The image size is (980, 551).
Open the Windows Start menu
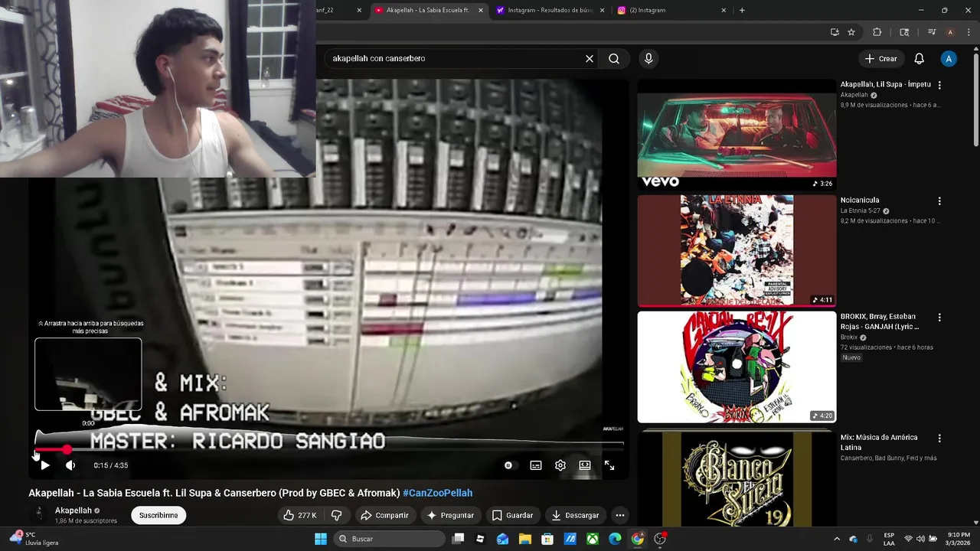point(321,539)
